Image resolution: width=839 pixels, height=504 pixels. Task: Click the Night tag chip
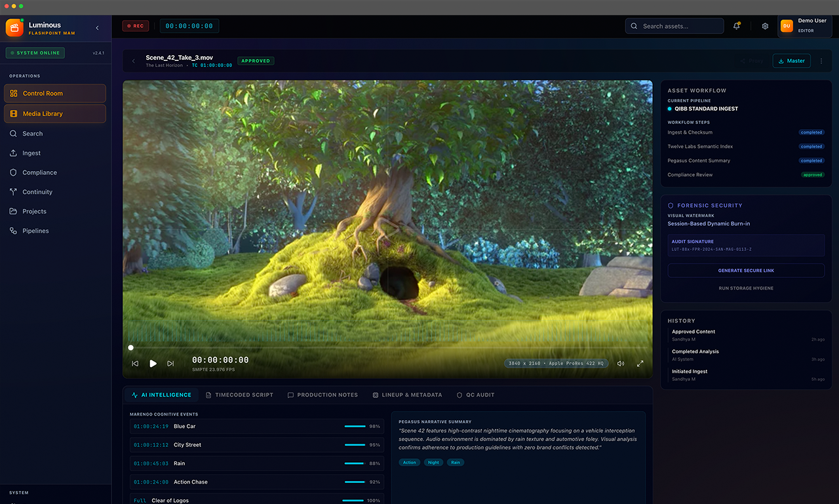tap(434, 463)
